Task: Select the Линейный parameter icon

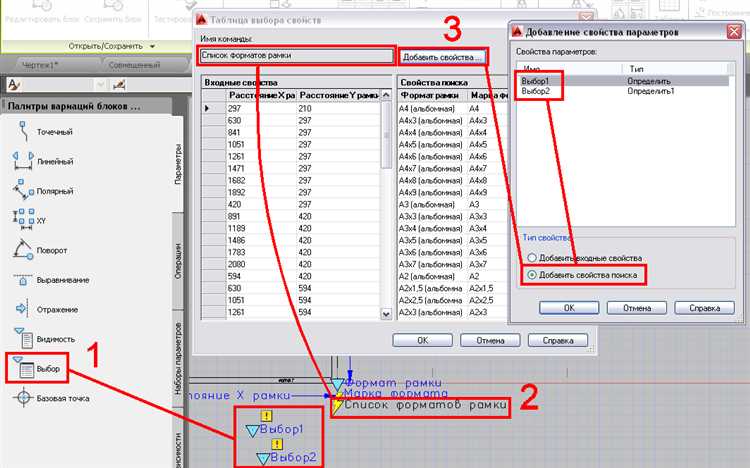Action: pyautogui.click(x=23, y=161)
